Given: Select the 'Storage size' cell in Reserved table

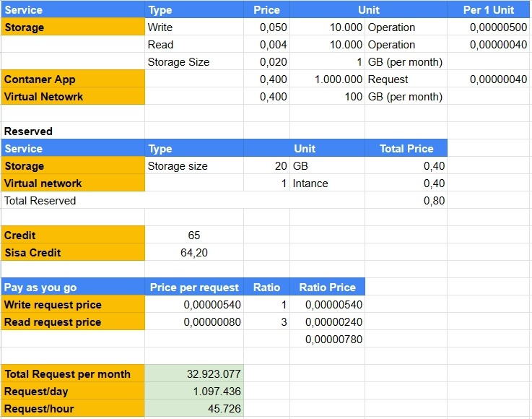Looking at the screenshot, I should 194,165.
